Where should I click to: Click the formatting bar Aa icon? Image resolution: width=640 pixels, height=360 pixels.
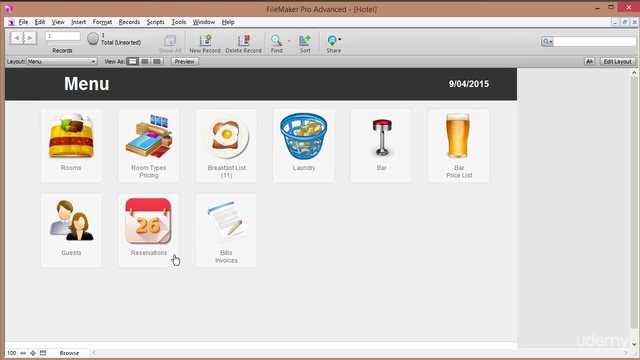click(589, 62)
